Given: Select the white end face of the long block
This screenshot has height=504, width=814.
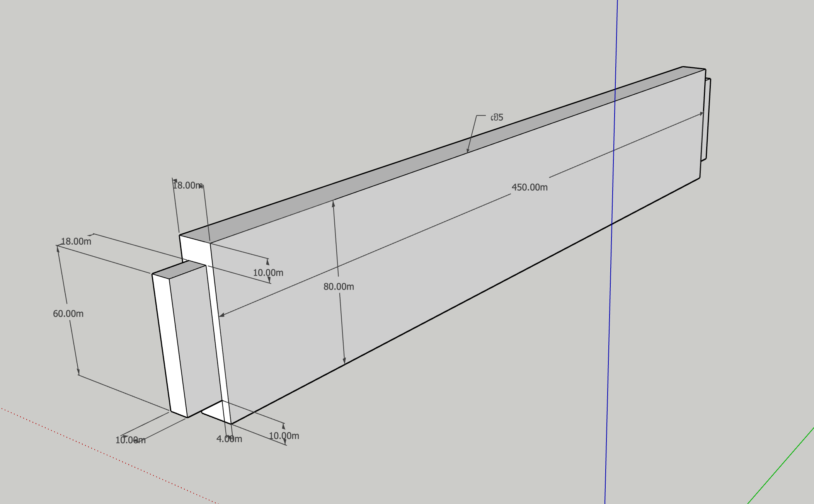Looking at the screenshot, I should (195, 250).
